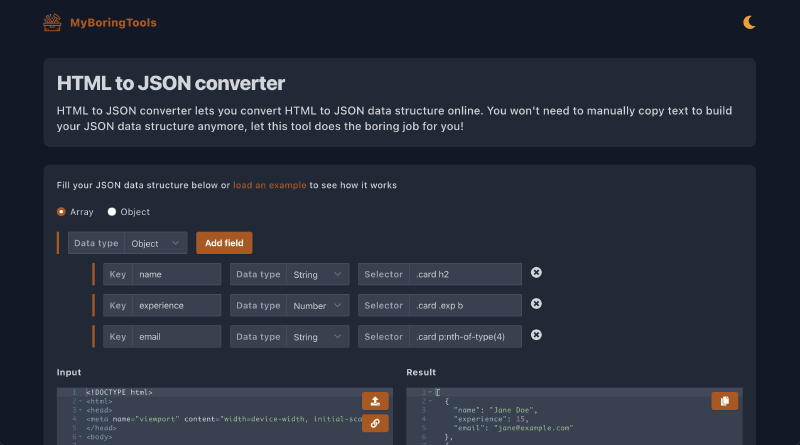The image size is (800, 445).
Task: Click the Input section label
Action: tap(69, 373)
